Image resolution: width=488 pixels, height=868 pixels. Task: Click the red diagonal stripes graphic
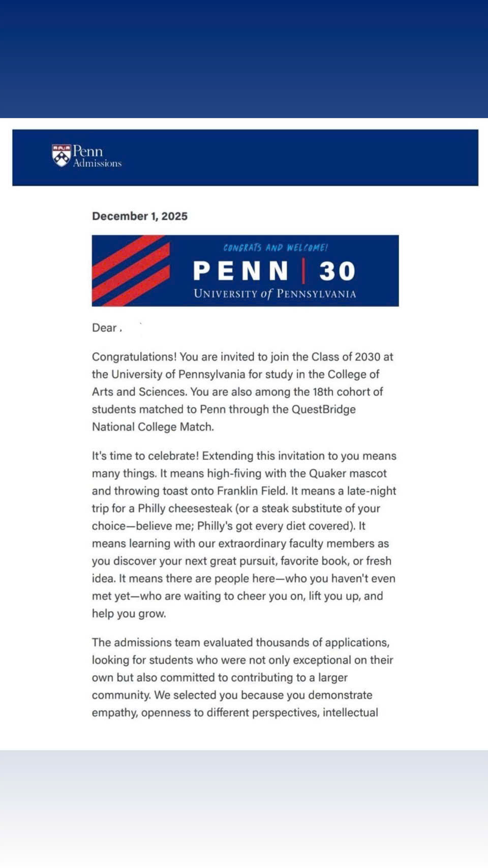pyautogui.click(x=131, y=271)
